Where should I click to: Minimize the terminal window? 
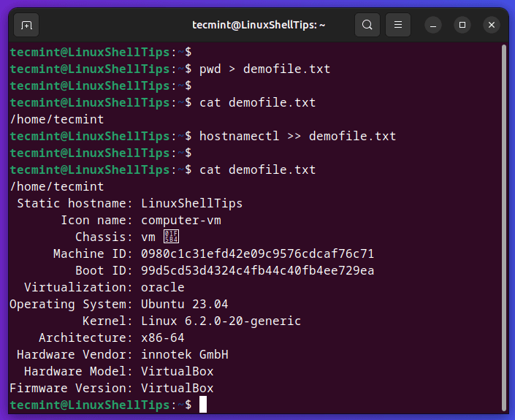(x=433, y=25)
